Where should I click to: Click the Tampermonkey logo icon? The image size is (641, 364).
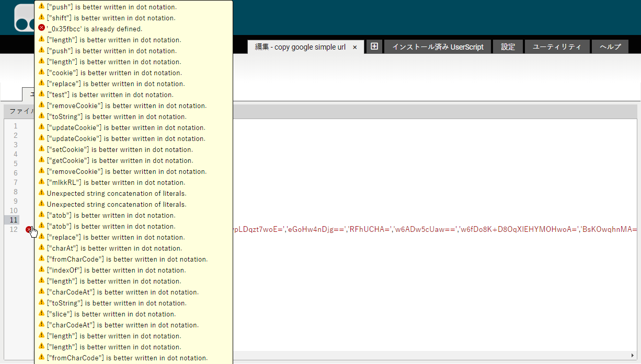(24, 19)
